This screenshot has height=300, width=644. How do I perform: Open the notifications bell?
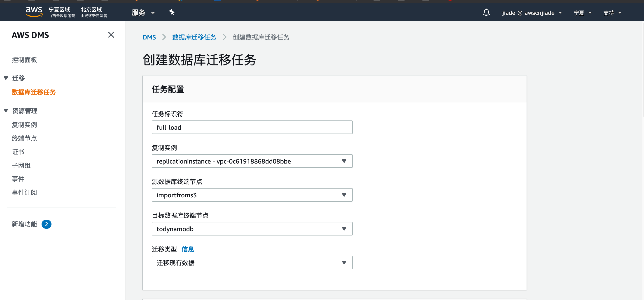tap(486, 12)
